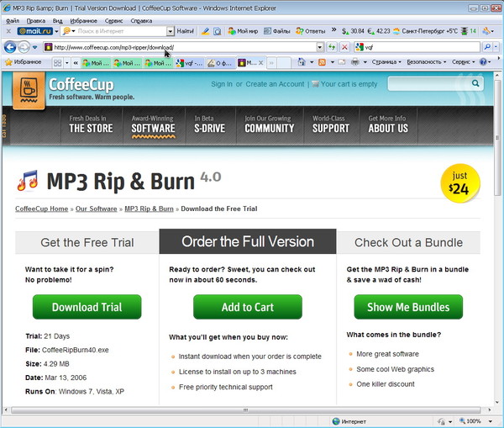This screenshot has height=428, width=504.
Task: Open the Quick Tabs list dropdown arrow
Action: [x=67, y=62]
